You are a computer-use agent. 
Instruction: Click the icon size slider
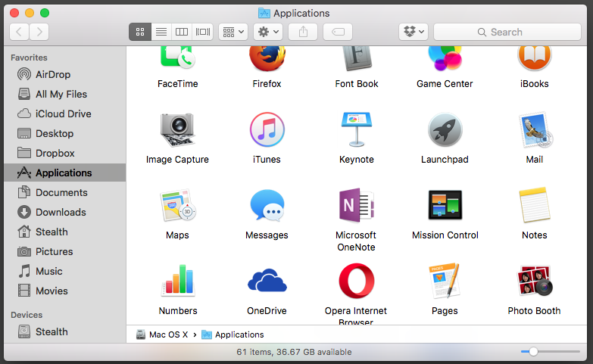534,351
